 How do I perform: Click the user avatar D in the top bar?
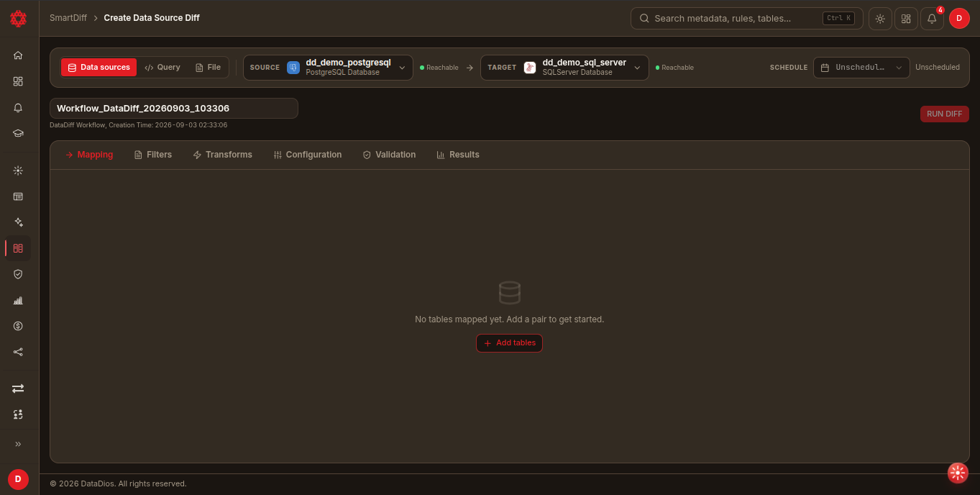(x=959, y=19)
